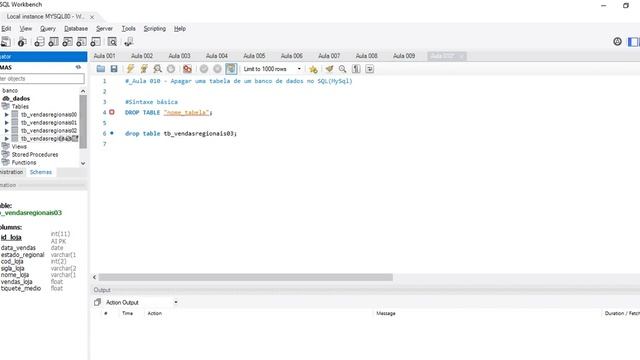Expand the tb_vendasregionais00 table node
This screenshot has height=360, width=640.
click(x=7, y=115)
